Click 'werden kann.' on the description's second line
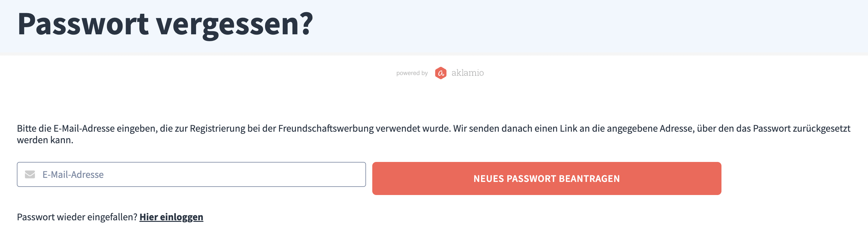Screen dimensions: 868x244 pyautogui.click(x=45, y=140)
